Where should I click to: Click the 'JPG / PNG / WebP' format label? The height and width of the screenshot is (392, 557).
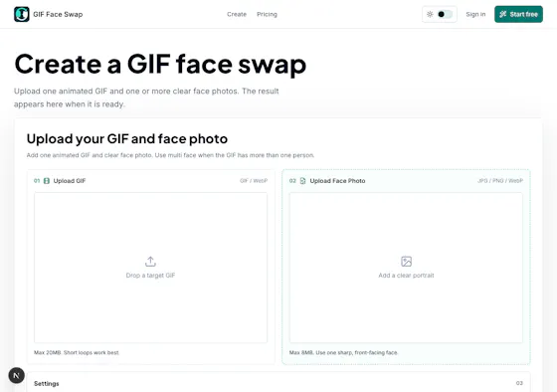[500, 181]
